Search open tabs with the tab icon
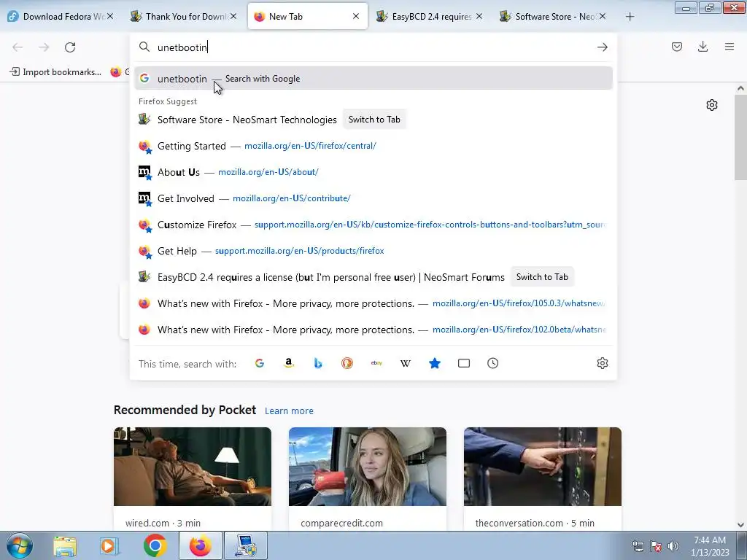The width and height of the screenshot is (747, 560). (x=463, y=363)
